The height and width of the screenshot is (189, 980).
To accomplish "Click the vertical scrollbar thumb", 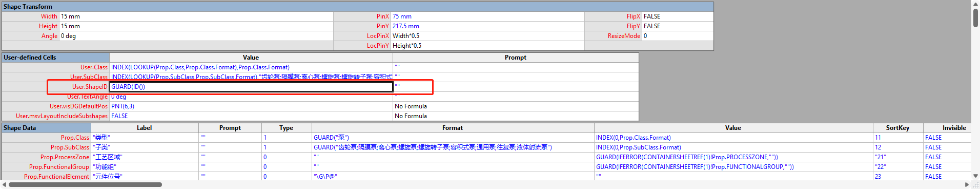I will (x=975, y=18).
